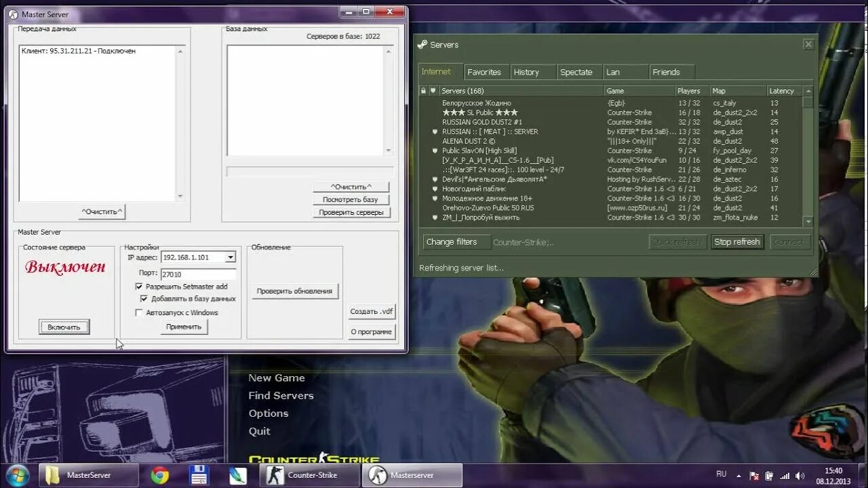Click shield icon on RUSSIAN MEAT SERVER row
868x488 pixels.
pos(435,131)
